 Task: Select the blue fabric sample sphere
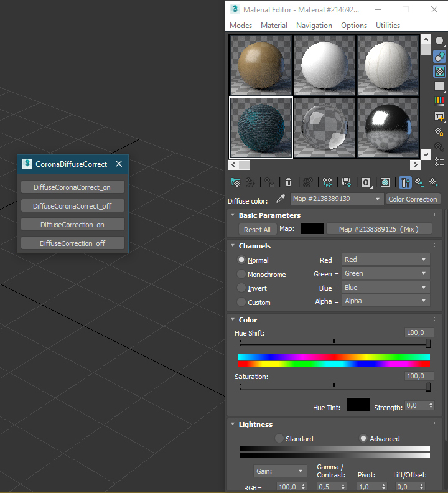coord(261,128)
